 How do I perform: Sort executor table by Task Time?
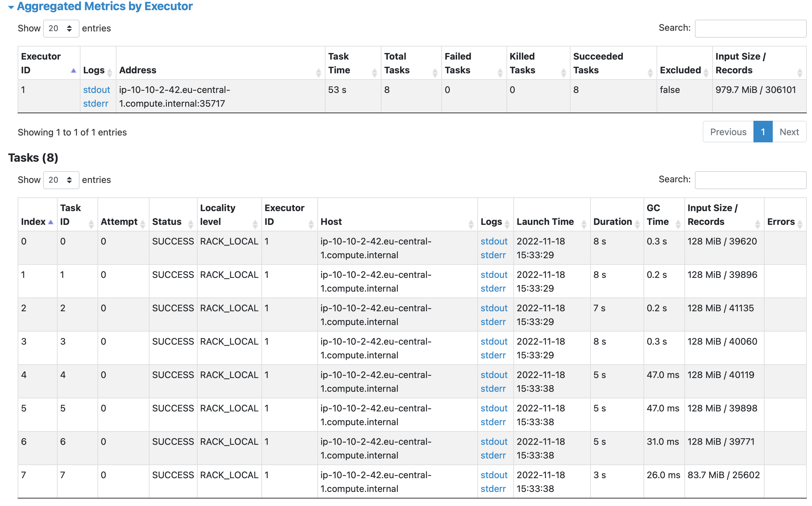point(352,63)
